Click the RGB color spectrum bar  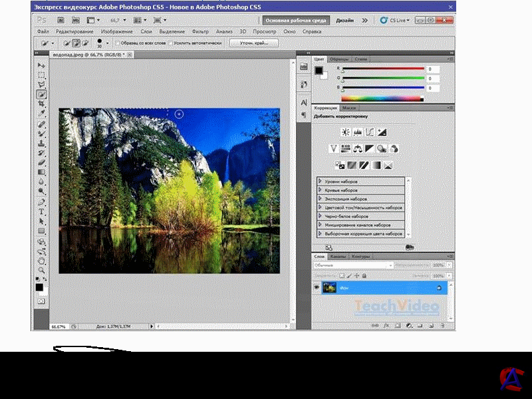tap(382, 98)
